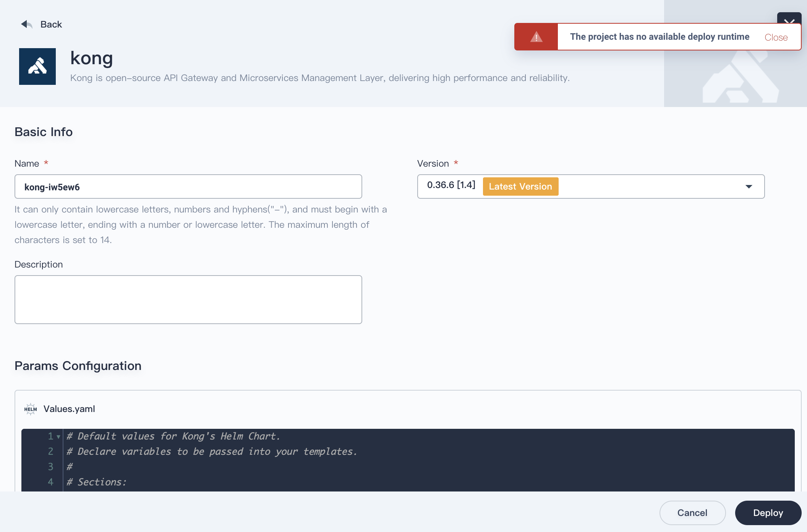This screenshot has width=807, height=532.
Task: Click the Back label to return
Action: click(51, 24)
